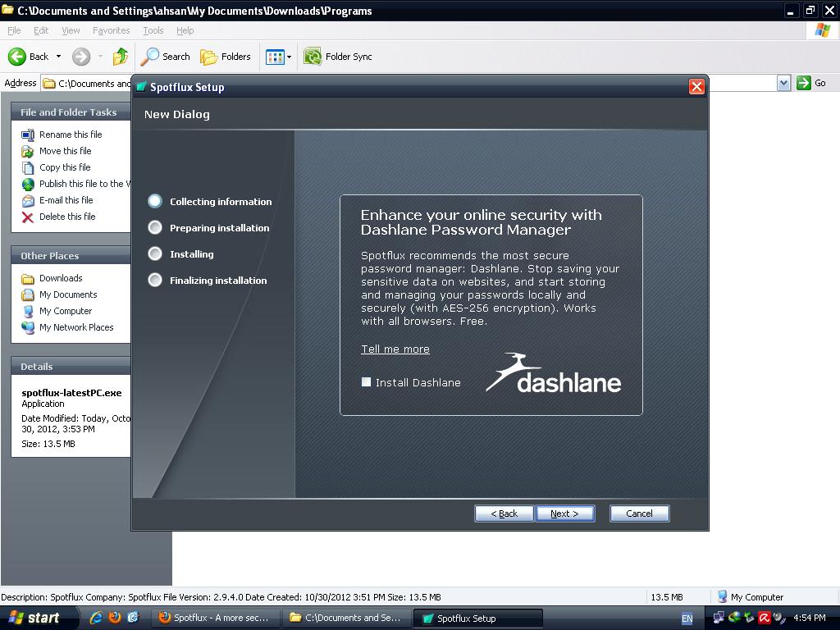
Task: Click Rename this file task
Action: 71,135
